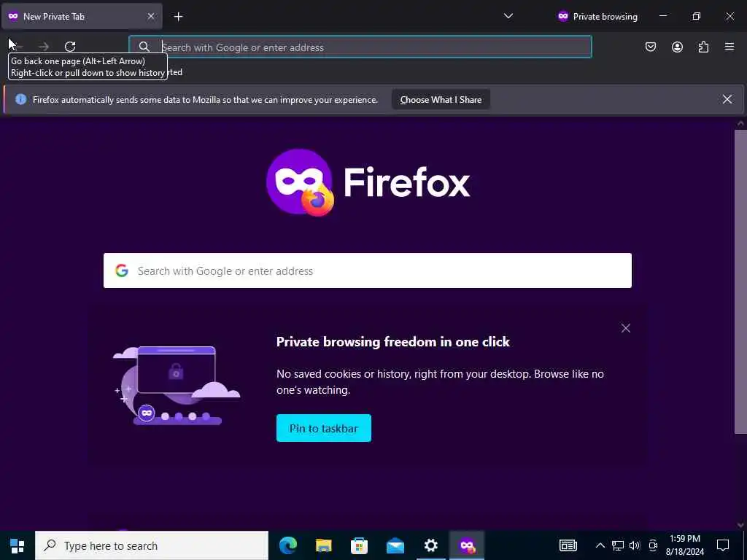
Task: Click the Private browsing freedom heading
Action: click(393, 341)
